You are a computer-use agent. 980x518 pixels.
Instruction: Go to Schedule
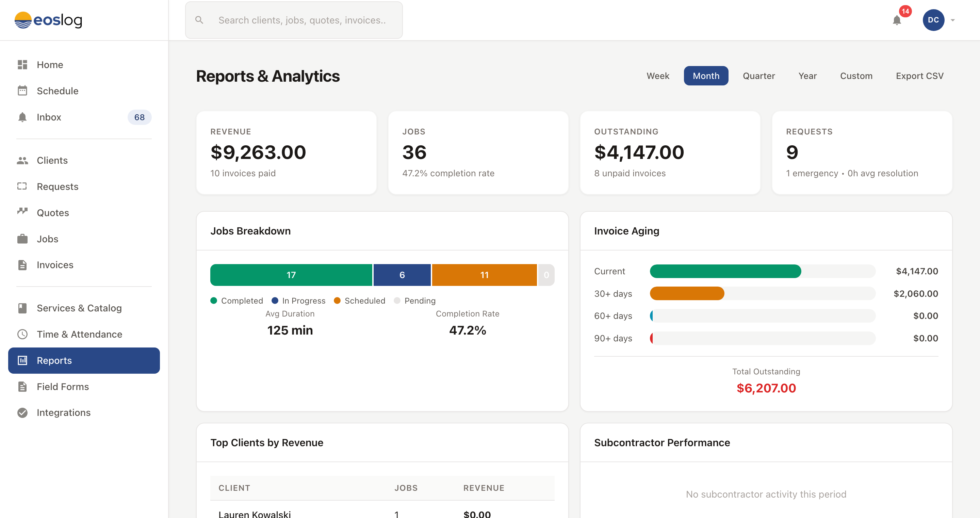pyautogui.click(x=84, y=91)
